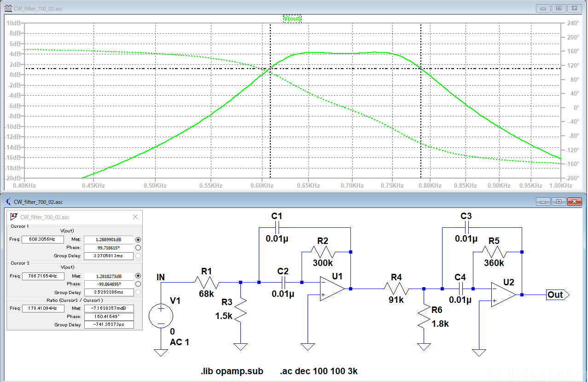Click Cursor 2 Freq field 786.71654Hz
Image resolution: width=588 pixels, height=382 pixels.
point(42,276)
